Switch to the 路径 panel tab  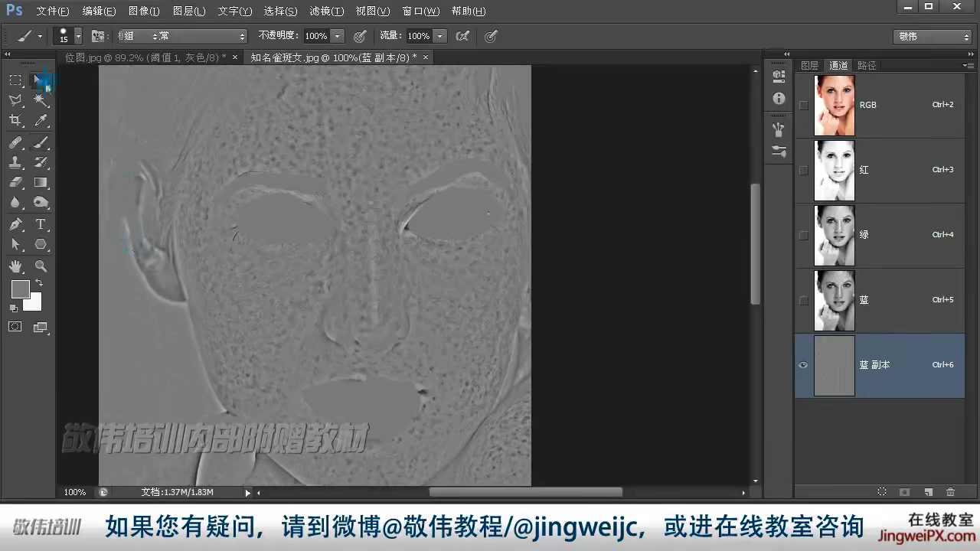pos(867,66)
